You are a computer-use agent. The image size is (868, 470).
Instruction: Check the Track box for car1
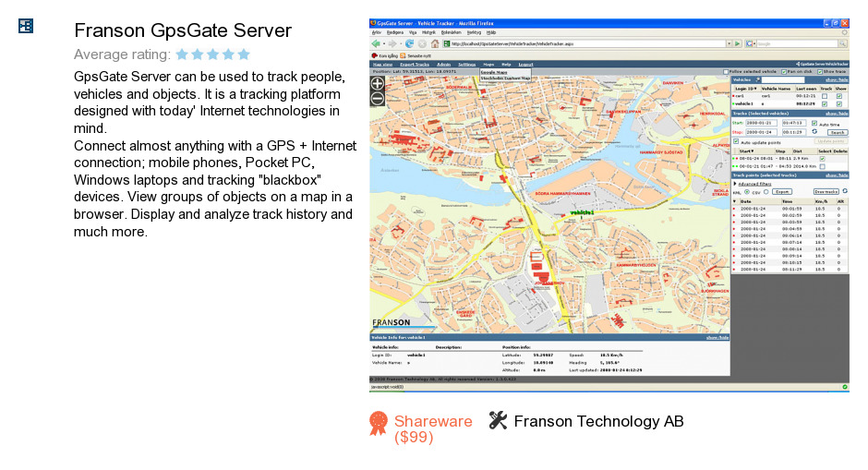coord(825,96)
